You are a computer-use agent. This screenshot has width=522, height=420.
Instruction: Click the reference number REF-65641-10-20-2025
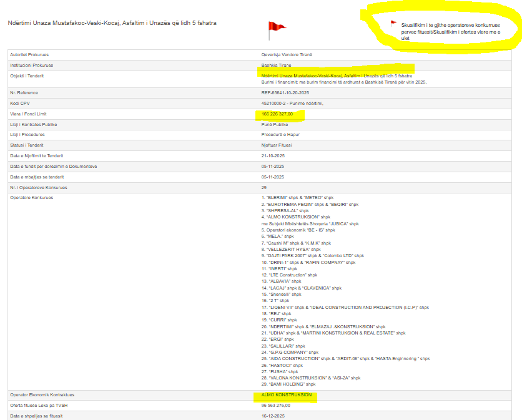(x=285, y=92)
